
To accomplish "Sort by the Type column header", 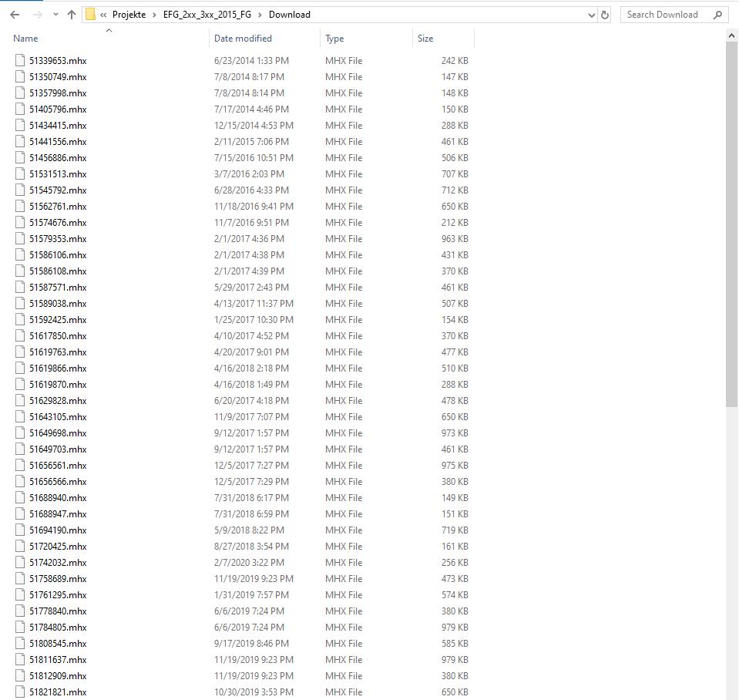I will 334,39.
